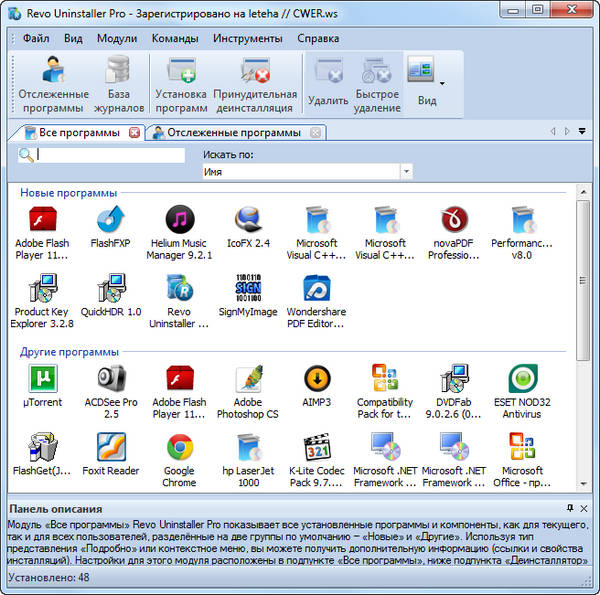600x595 pixels.
Task: Click the Вид toolbar icon
Action: coord(421,70)
